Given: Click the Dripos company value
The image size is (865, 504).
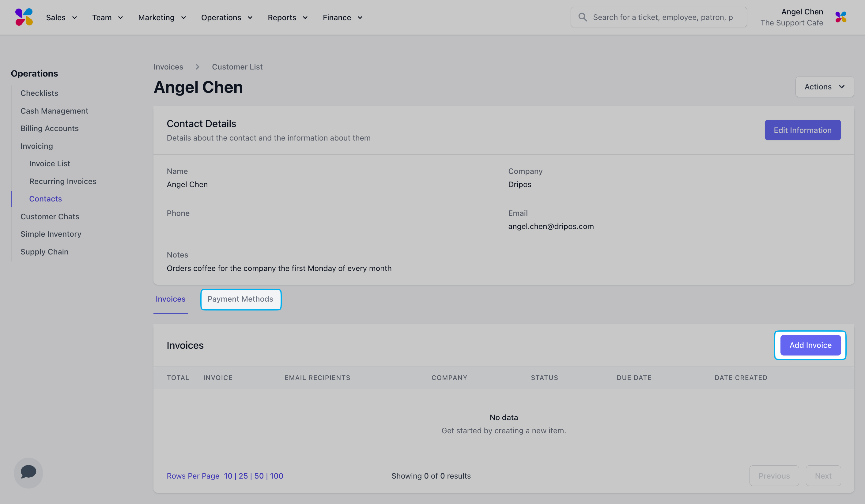Looking at the screenshot, I should [519, 184].
